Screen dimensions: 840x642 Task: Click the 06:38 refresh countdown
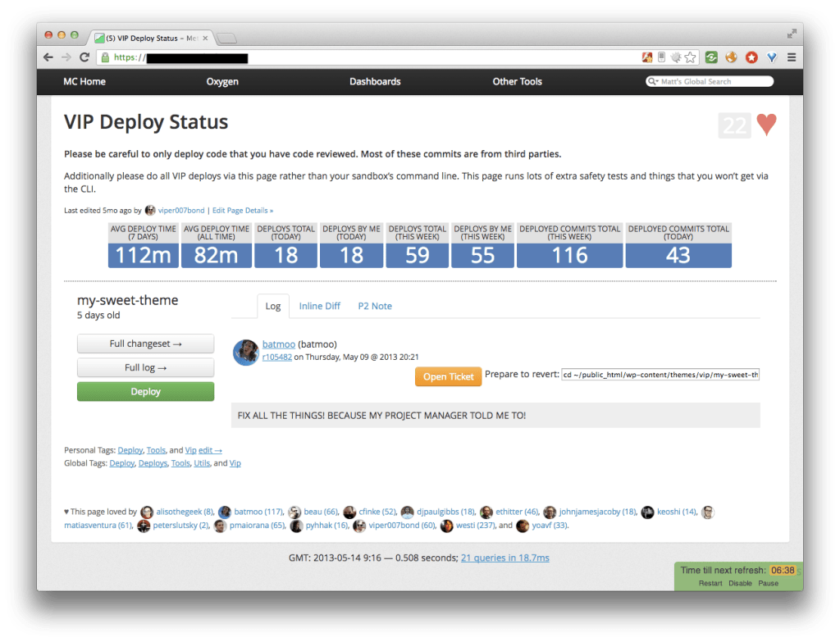pyautogui.click(x=782, y=570)
